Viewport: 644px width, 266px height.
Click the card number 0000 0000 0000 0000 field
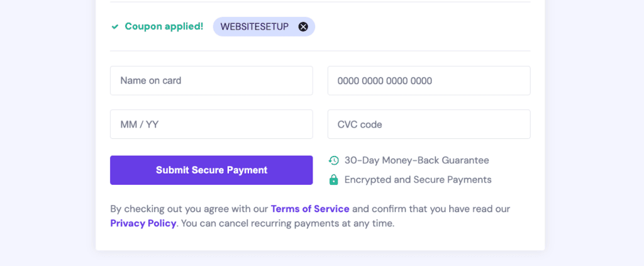pyautogui.click(x=429, y=80)
